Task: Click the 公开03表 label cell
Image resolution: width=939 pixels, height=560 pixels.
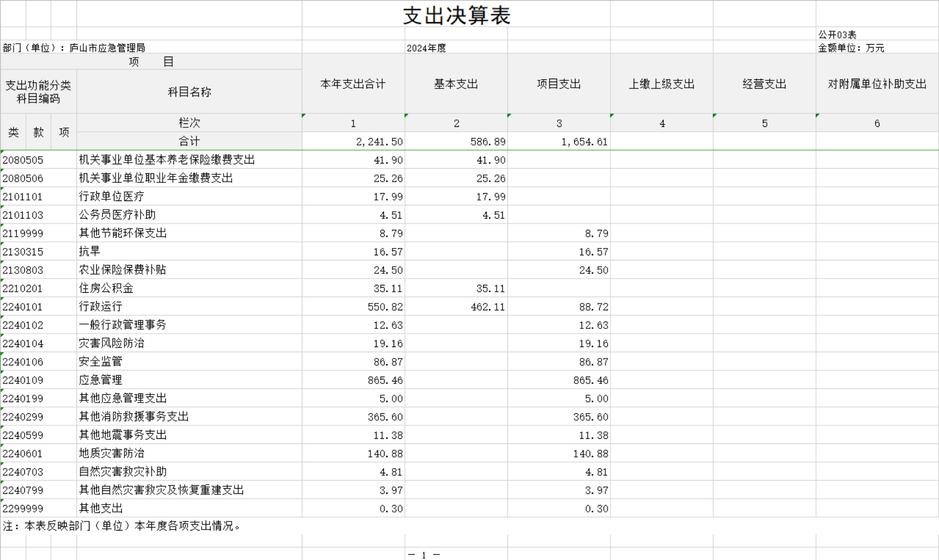Action: (x=837, y=35)
